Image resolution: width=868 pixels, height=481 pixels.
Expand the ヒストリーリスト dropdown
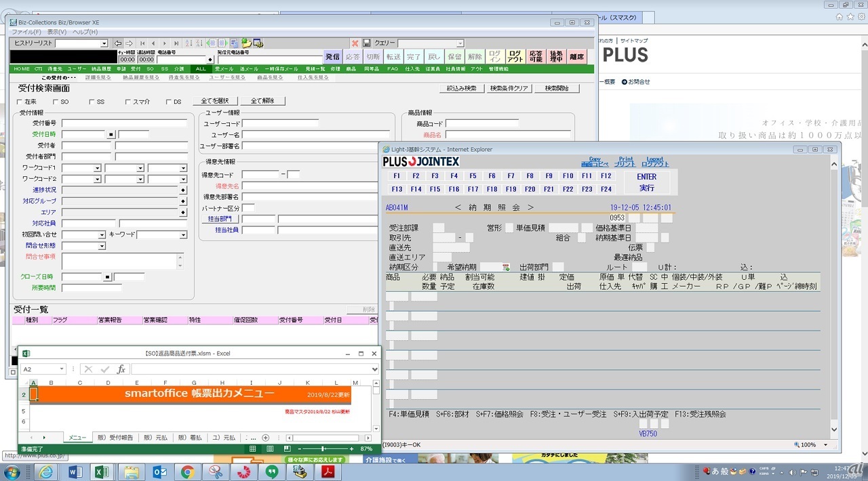[104, 43]
